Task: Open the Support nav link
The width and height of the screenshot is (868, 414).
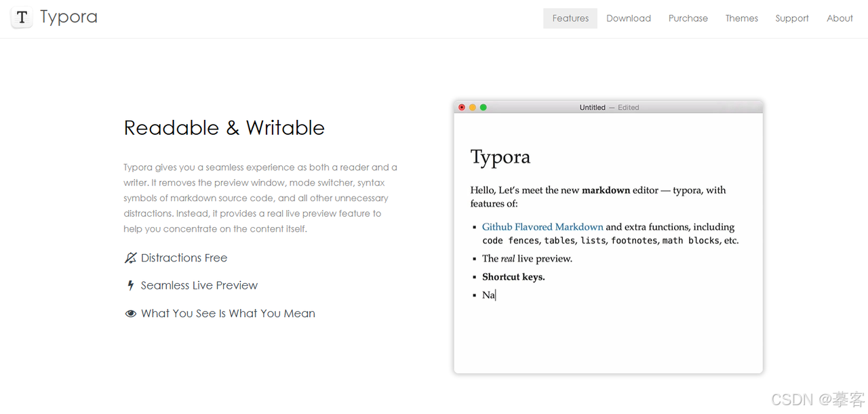Action: (x=792, y=18)
